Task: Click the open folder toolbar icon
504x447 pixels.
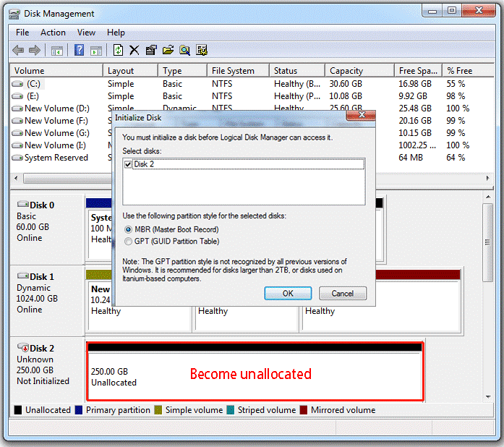Action: coord(168,50)
